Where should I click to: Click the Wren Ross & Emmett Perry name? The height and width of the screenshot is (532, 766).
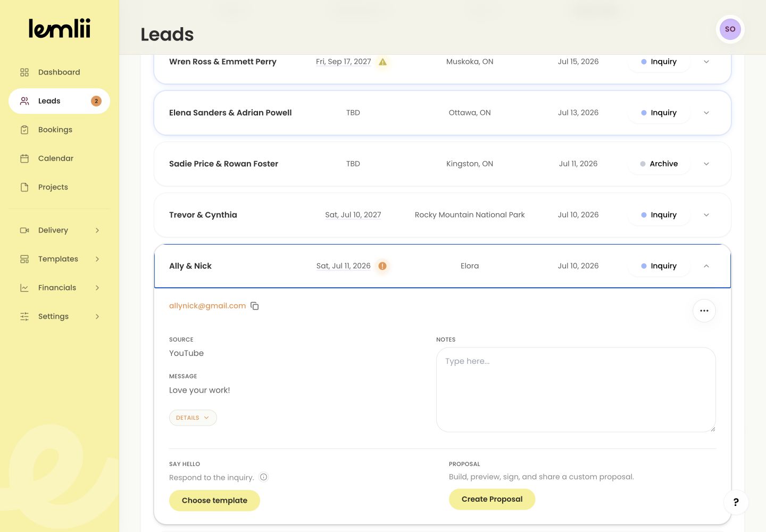coord(223,62)
